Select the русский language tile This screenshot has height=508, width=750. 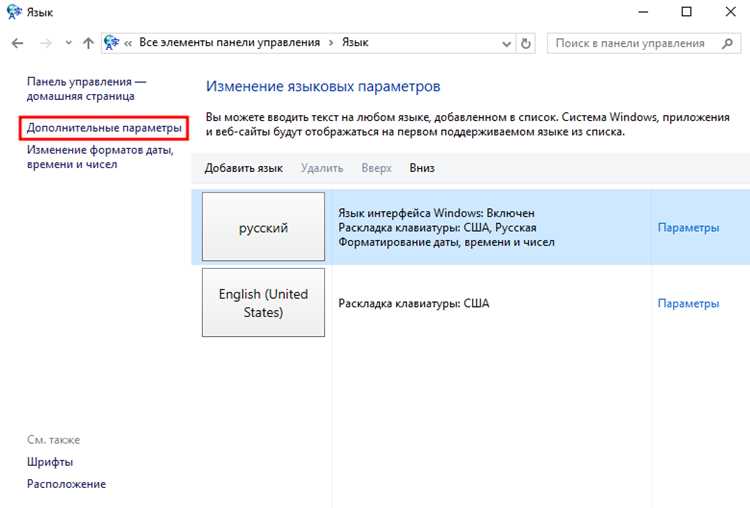coord(264,227)
